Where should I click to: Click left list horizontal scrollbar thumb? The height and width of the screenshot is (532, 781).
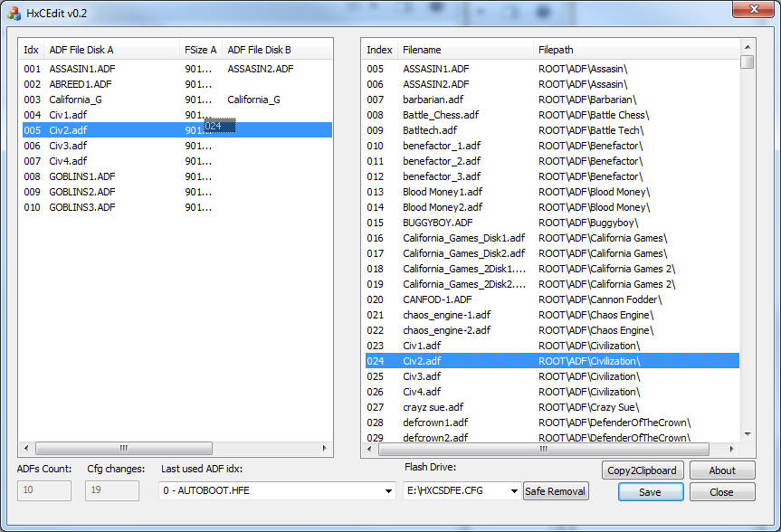click(123, 449)
